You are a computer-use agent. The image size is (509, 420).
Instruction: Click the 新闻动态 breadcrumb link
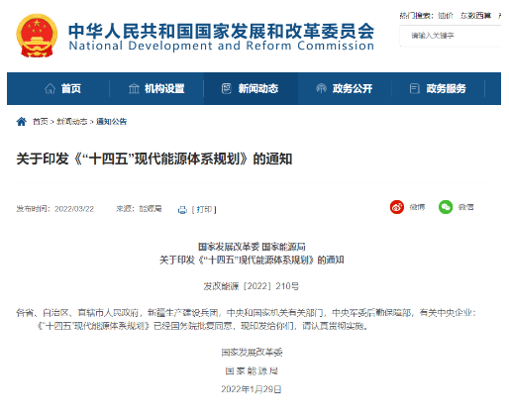(x=72, y=122)
